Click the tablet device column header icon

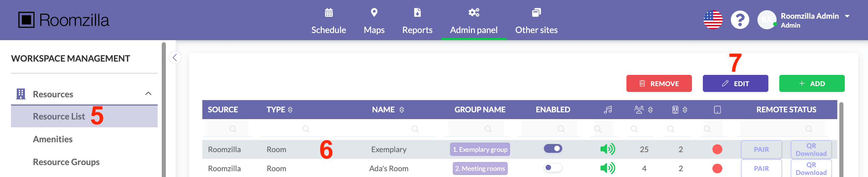click(717, 110)
